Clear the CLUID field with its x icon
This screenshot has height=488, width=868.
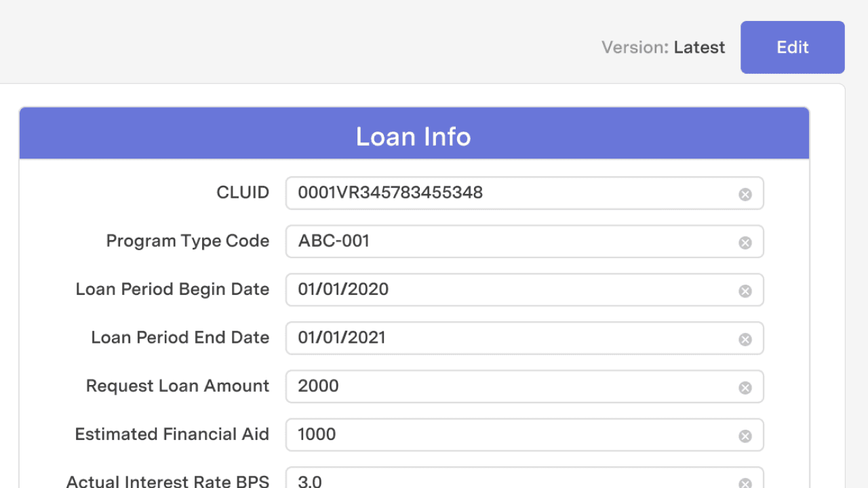click(x=745, y=195)
